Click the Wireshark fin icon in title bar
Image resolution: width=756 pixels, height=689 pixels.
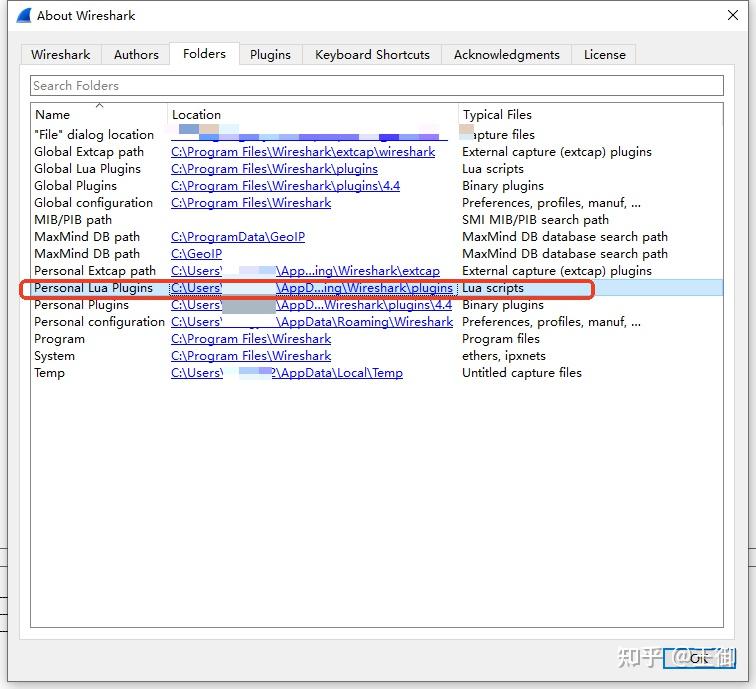[24, 15]
